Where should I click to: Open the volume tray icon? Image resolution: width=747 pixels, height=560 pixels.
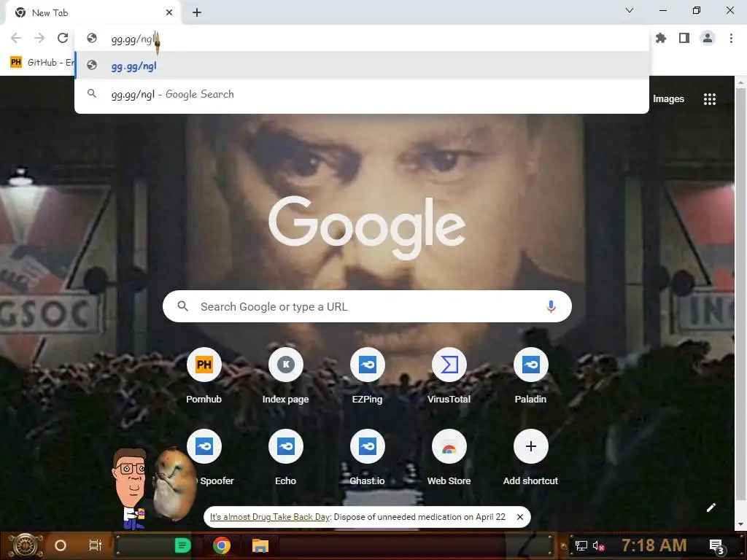[598, 545]
